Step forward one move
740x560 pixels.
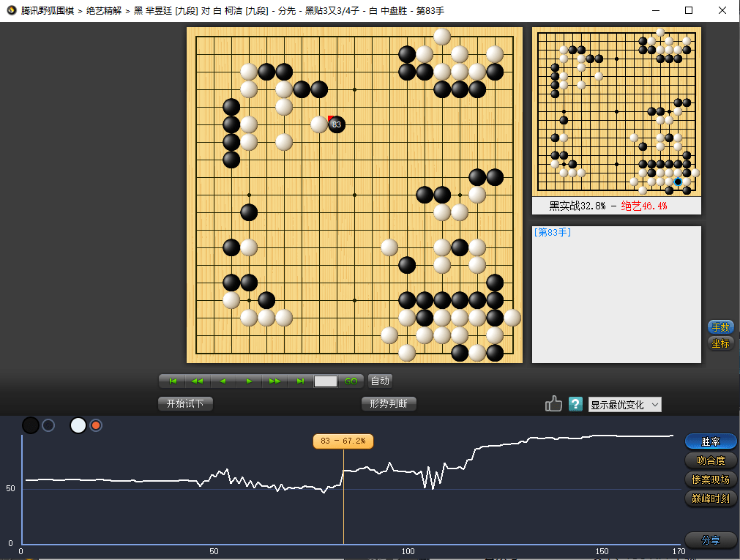tap(249, 381)
